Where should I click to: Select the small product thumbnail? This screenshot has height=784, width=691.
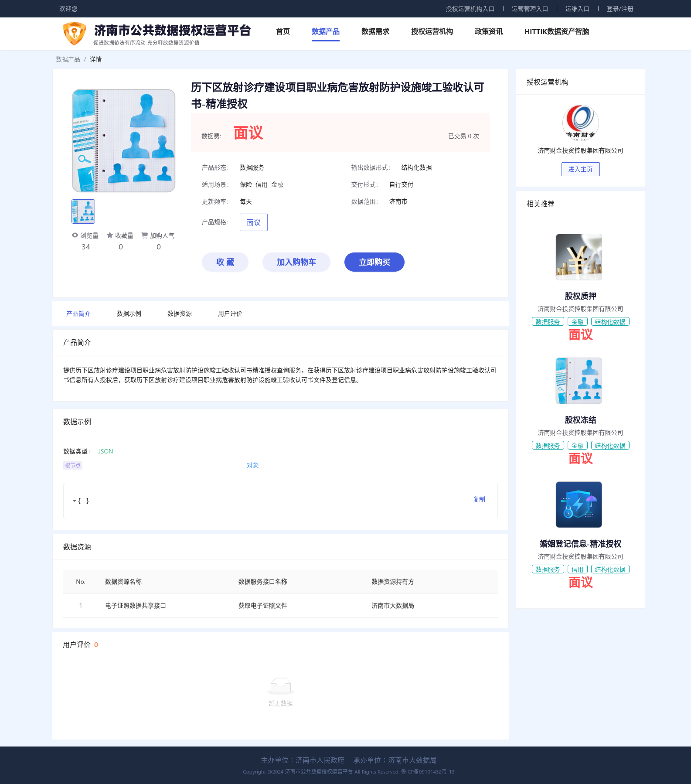click(83, 211)
